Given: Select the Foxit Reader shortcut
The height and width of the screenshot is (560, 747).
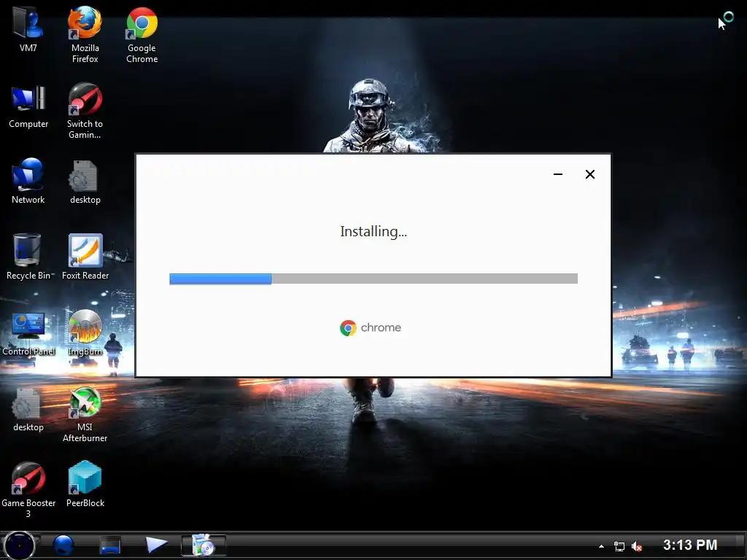Looking at the screenshot, I should [x=85, y=256].
